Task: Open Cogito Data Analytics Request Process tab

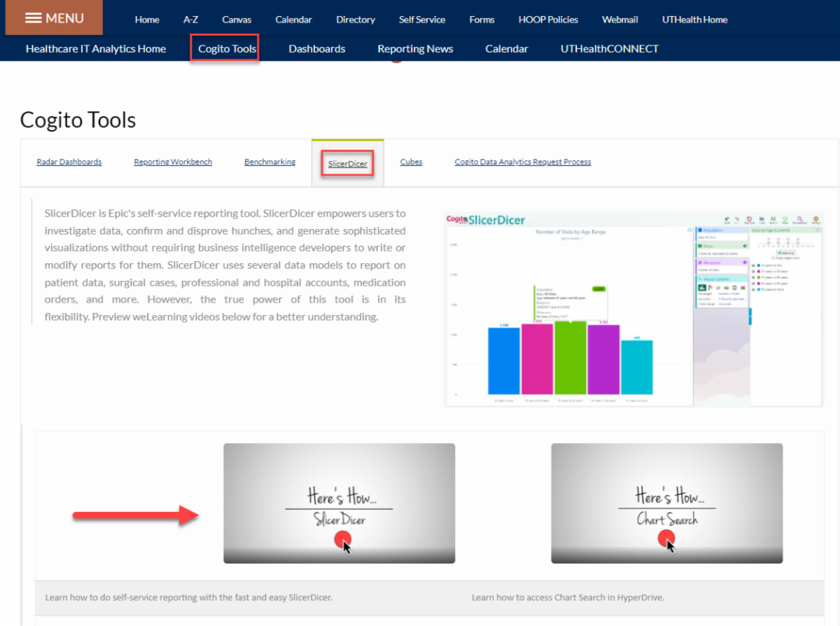Action: coord(522,162)
